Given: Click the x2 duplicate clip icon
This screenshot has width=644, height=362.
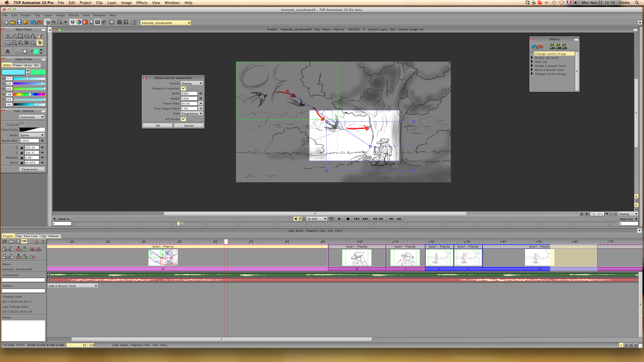Looking at the screenshot, I should point(25,248).
